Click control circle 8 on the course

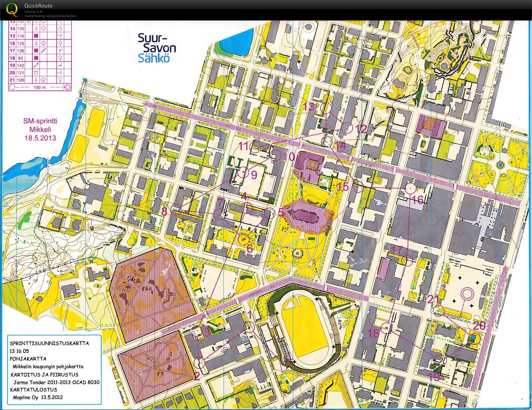(x=176, y=210)
